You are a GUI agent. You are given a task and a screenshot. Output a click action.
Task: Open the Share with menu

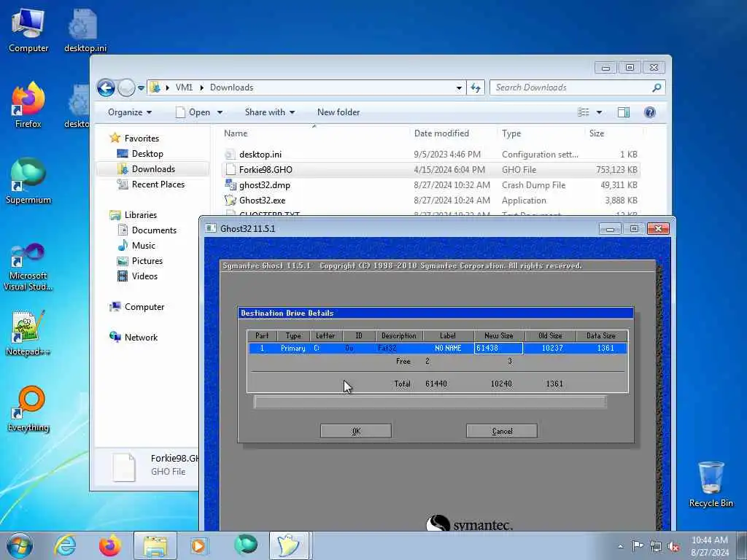tap(270, 112)
